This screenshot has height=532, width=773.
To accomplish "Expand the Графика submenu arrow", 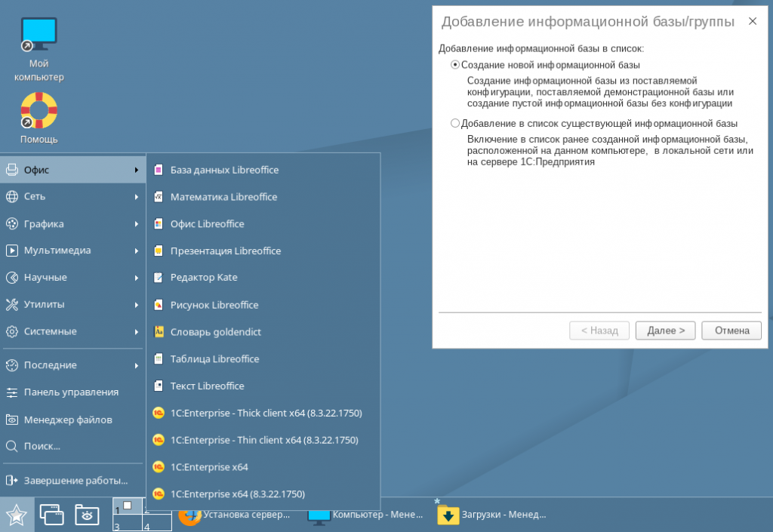I will coord(137,224).
